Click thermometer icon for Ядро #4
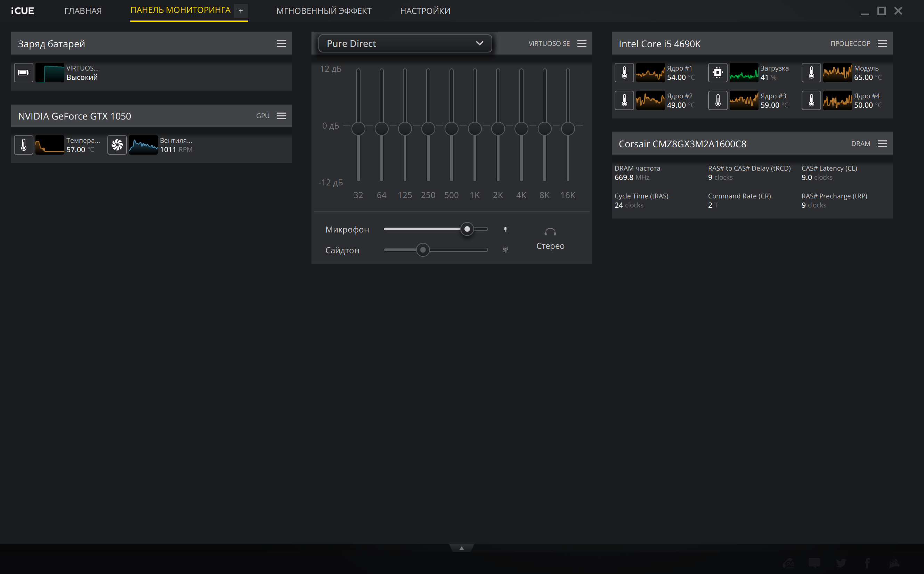The image size is (924, 574). (811, 101)
